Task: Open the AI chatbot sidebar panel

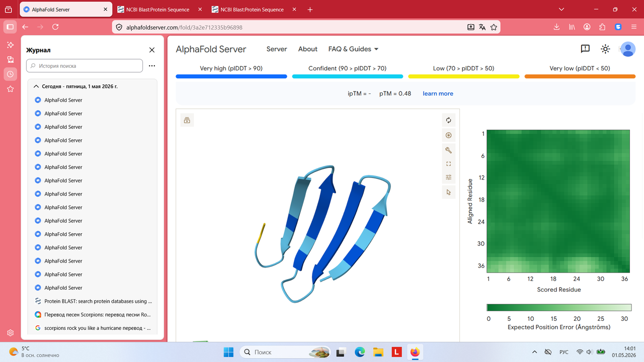Action: (x=10, y=45)
